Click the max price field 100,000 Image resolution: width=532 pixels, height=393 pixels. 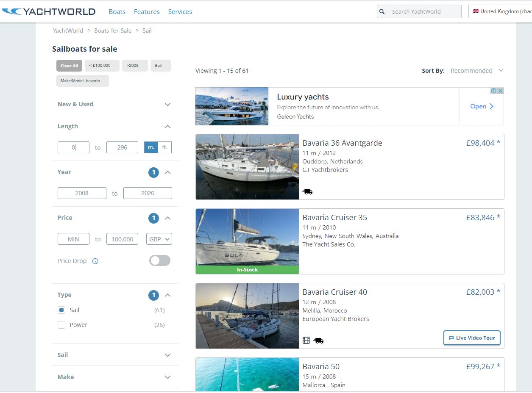[122, 239]
